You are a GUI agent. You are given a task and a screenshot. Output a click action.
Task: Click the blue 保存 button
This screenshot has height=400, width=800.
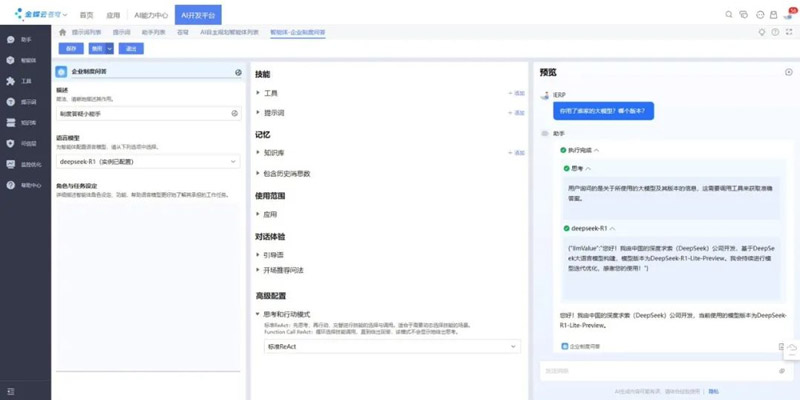[x=70, y=48]
